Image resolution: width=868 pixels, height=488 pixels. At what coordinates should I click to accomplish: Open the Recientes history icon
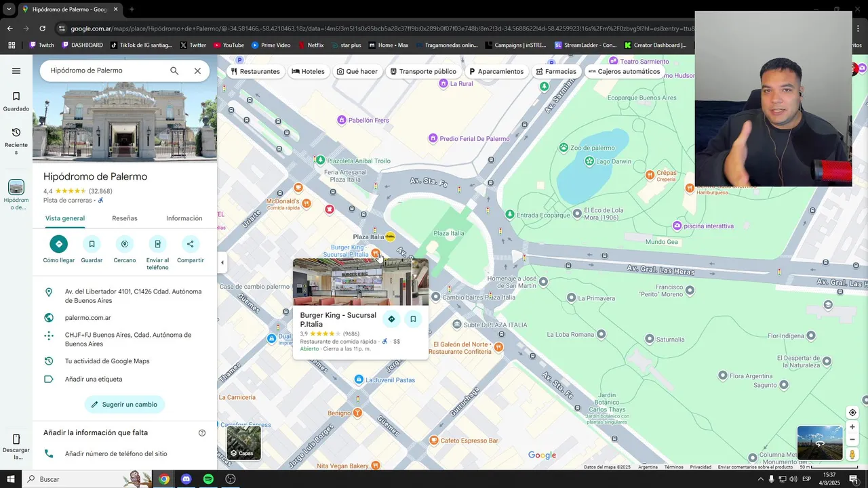[16, 133]
